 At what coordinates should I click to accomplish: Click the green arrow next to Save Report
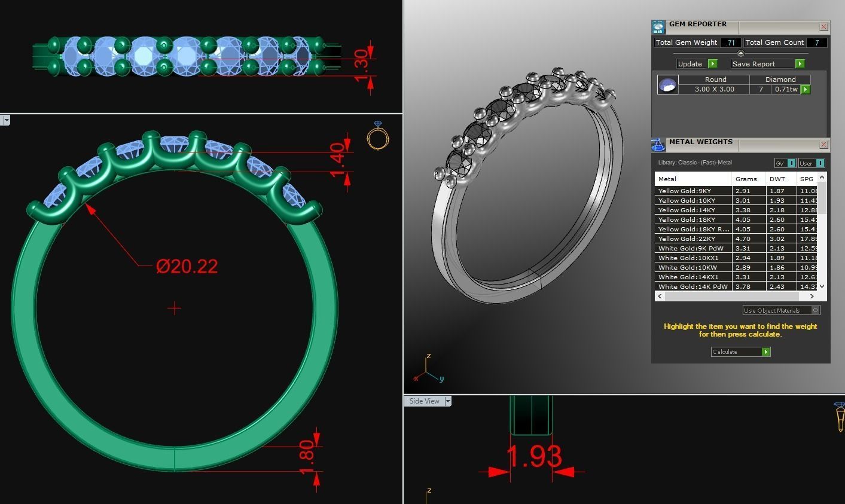pos(800,64)
